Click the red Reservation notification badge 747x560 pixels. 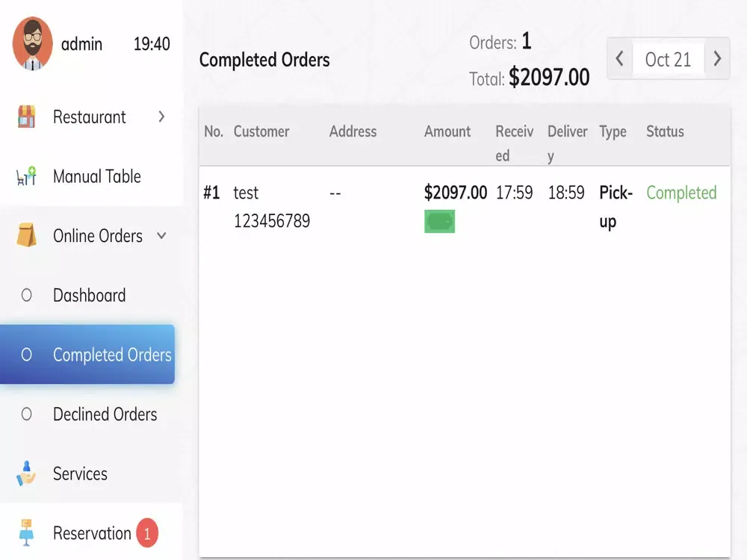(x=147, y=533)
